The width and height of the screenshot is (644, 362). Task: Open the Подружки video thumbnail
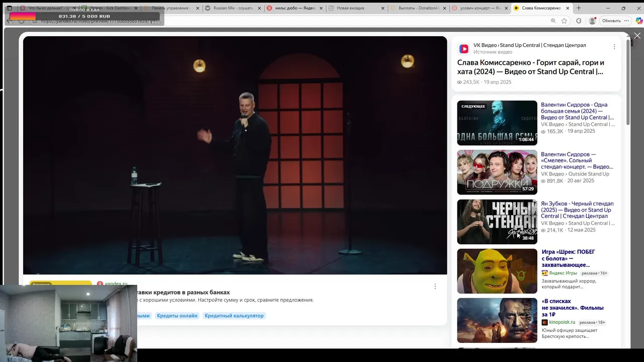point(497,172)
